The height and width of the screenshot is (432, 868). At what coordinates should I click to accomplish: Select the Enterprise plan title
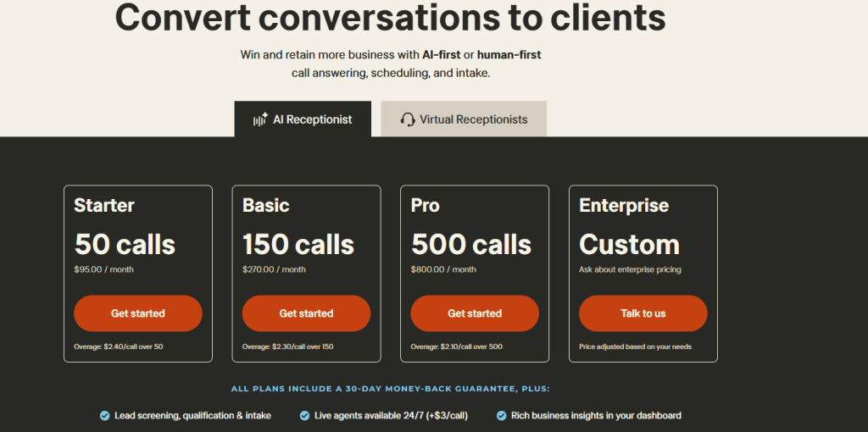pos(624,205)
